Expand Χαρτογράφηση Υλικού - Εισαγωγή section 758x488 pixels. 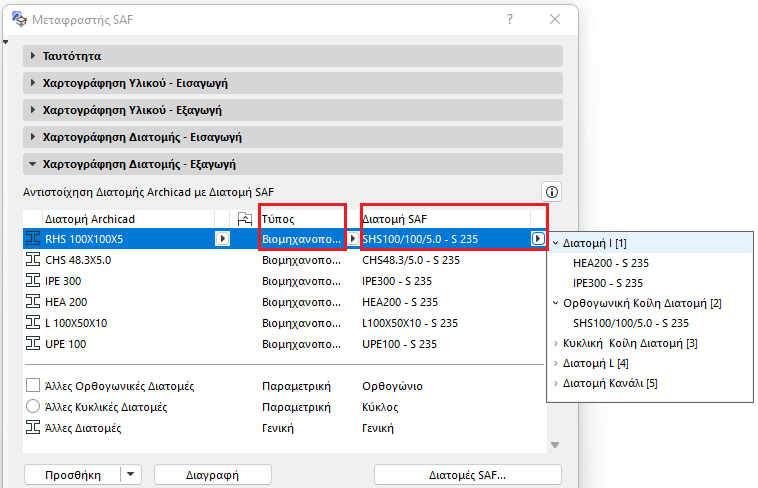pyautogui.click(x=32, y=83)
